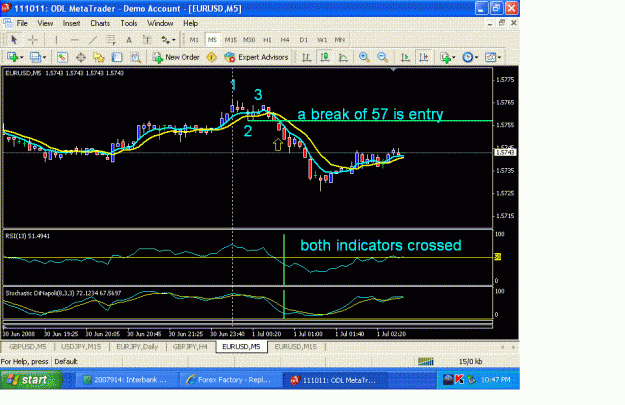Add text with the A tool
The image size is (625, 405).
129,39
